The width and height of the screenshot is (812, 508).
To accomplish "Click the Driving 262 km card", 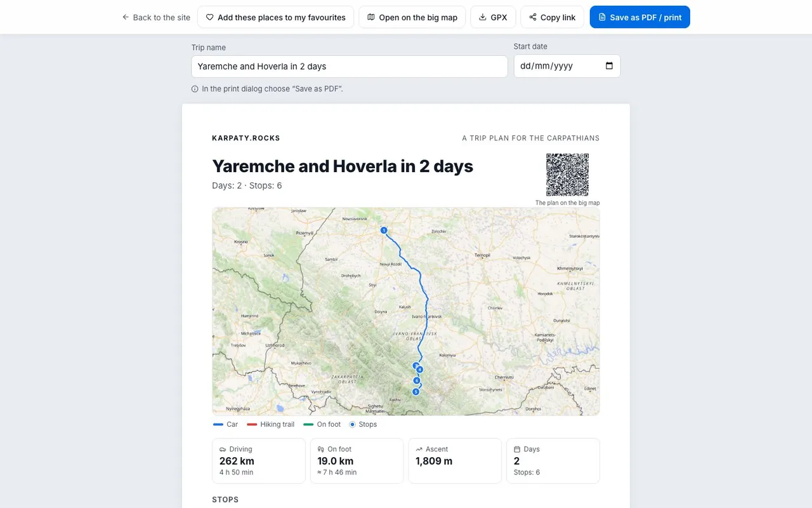I will [259, 461].
